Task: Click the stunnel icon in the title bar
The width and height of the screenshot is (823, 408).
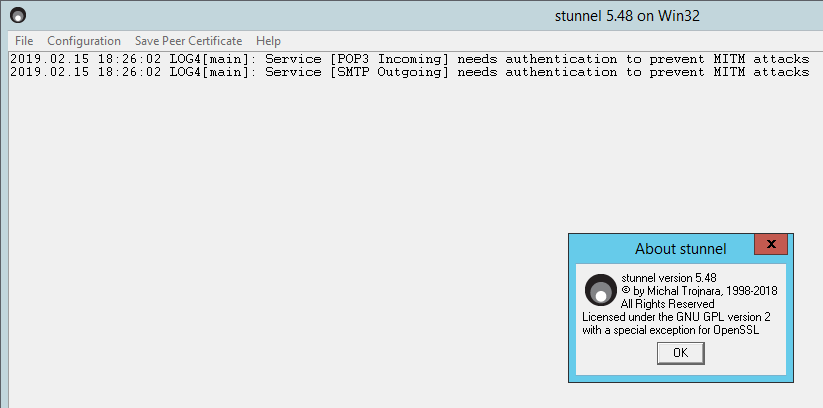Action: (x=18, y=16)
